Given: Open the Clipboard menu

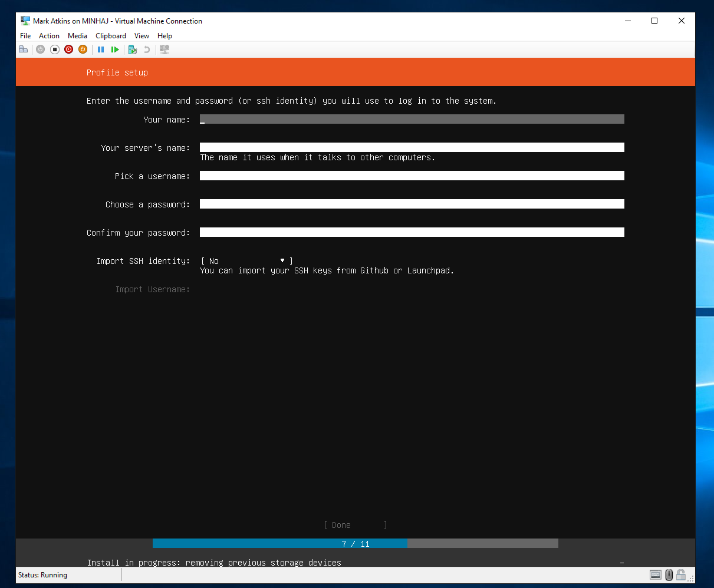Looking at the screenshot, I should [111, 36].
